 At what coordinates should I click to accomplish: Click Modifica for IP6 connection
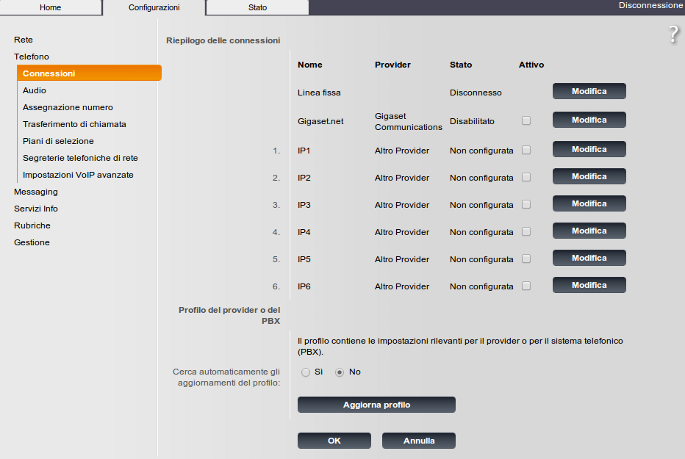[x=589, y=285]
